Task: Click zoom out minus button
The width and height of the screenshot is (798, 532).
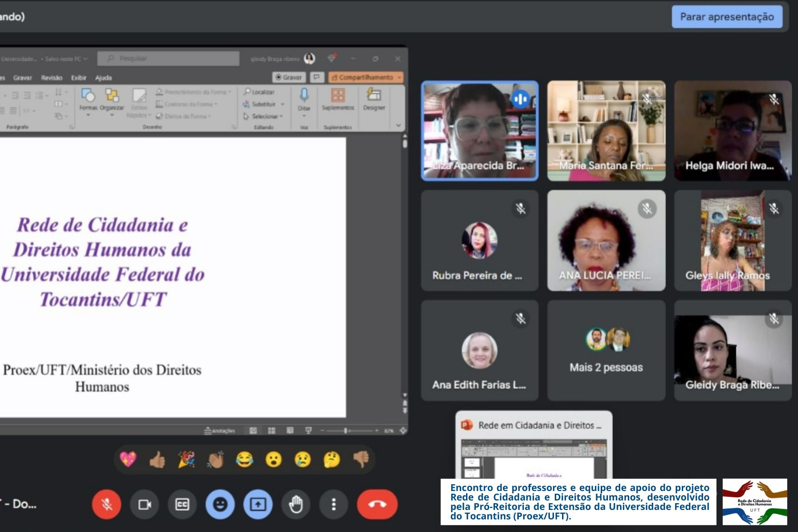Action: coord(322,431)
